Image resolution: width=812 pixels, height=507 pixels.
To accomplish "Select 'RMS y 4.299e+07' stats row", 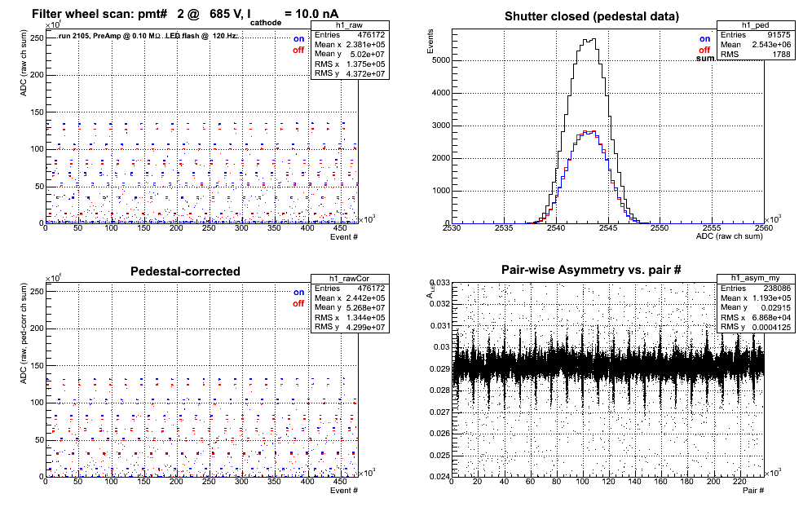I will click(350, 327).
